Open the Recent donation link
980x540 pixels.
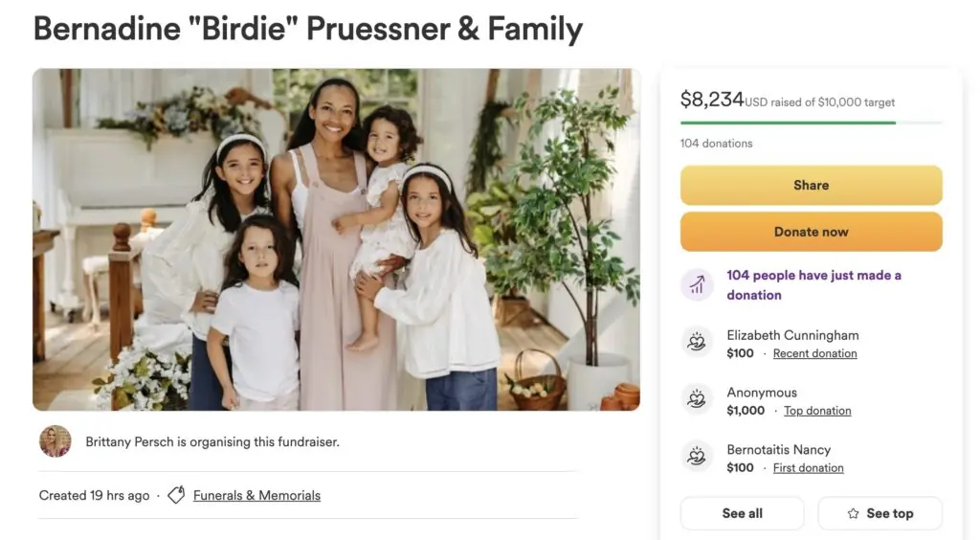coord(814,353)
